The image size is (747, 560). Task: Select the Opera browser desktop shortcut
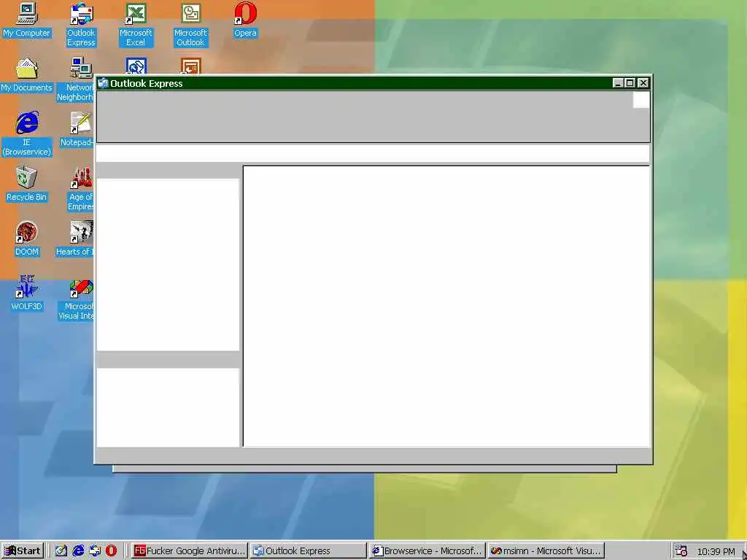[245, 20]
